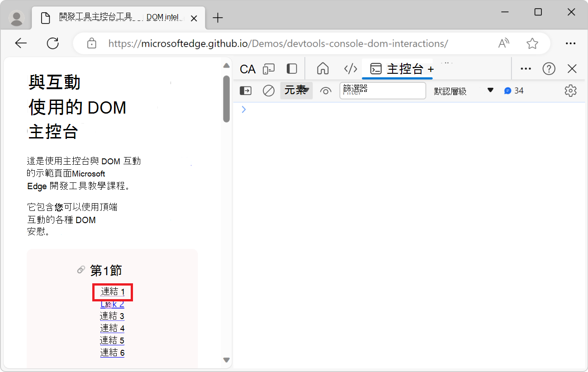Click the 與互動 heading line
The width and height of the screenshot is (588, 372).
pyautogui.click(x=54, y=82)
